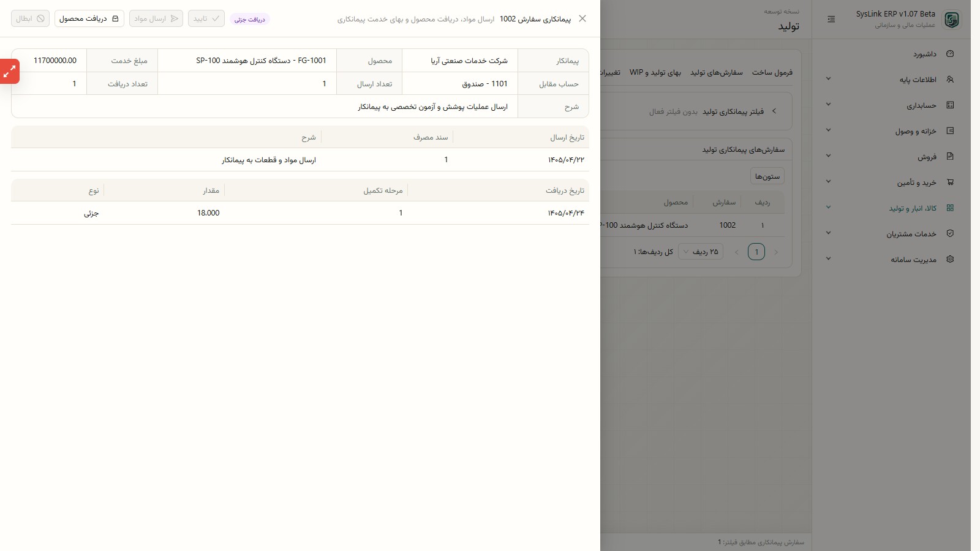The width and height of the screenshot is (980, 551).
Task: Toggle the sidebar collapse menu icon
Action: coord(831,19)
